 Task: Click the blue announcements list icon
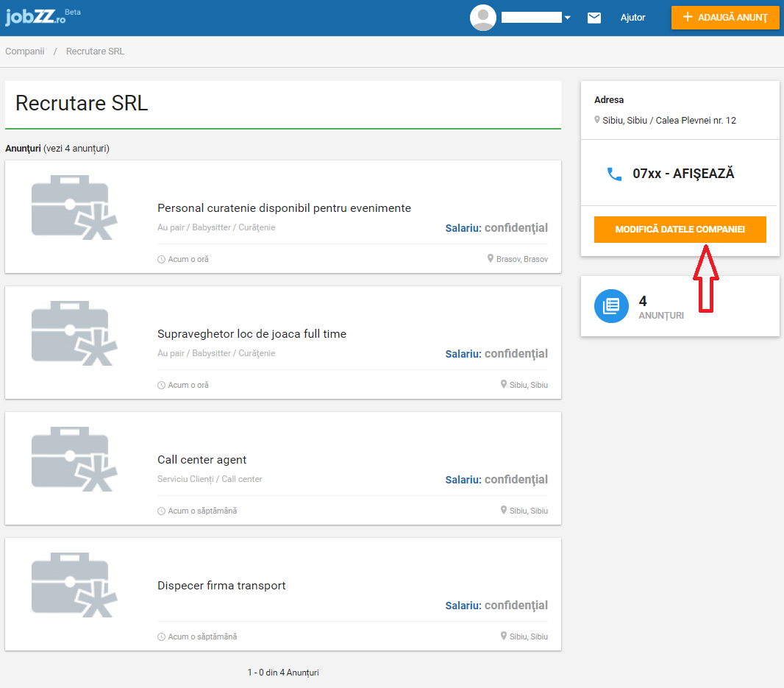[611, 306]
